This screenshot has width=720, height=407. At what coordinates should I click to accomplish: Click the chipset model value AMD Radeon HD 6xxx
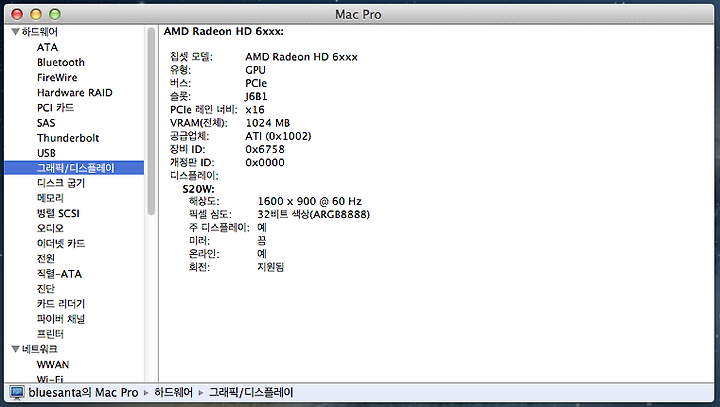coord(301,57)
